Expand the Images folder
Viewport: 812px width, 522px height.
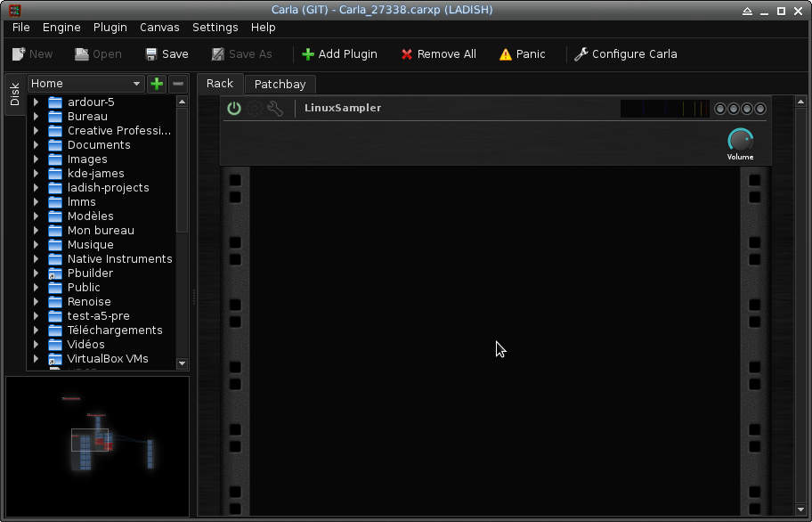pyautogui.click(x=36, y=159)
